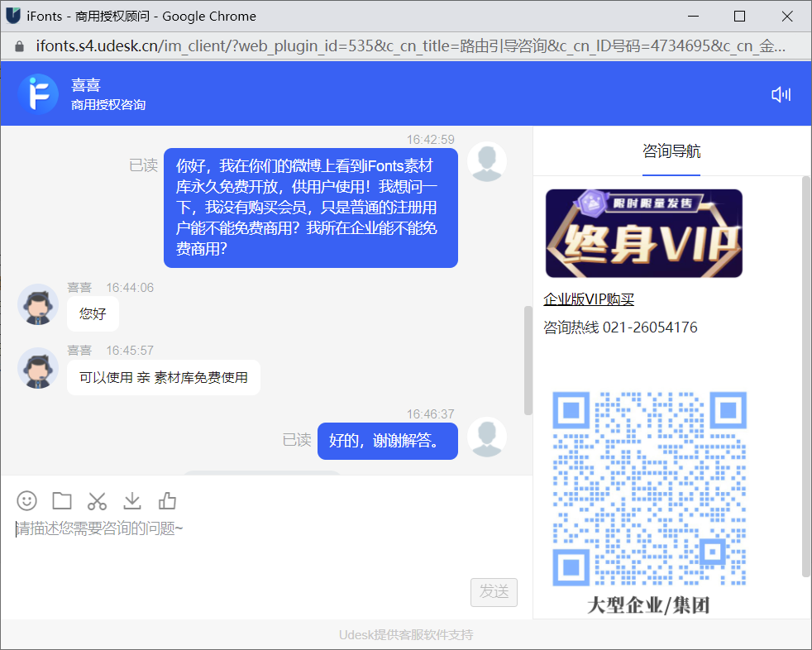
Task: Click the right sidebar scrollbar
Action: (x=805, y=376)
